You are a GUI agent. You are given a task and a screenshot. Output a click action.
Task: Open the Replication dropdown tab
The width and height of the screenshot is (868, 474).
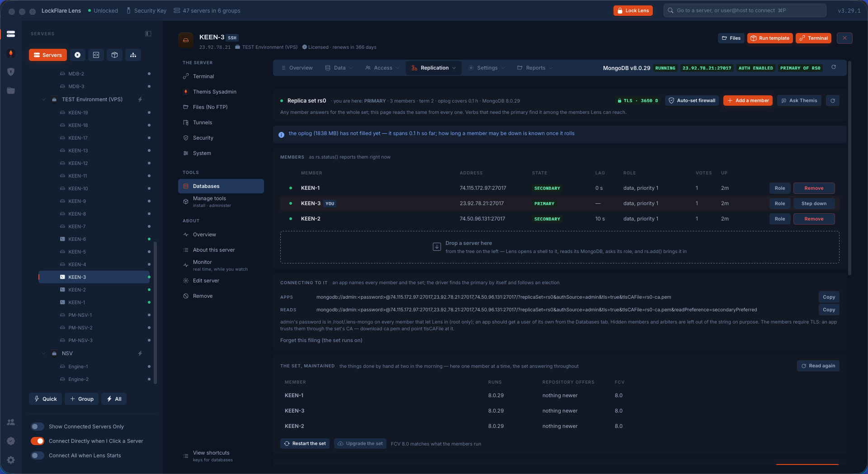(434, 68)
